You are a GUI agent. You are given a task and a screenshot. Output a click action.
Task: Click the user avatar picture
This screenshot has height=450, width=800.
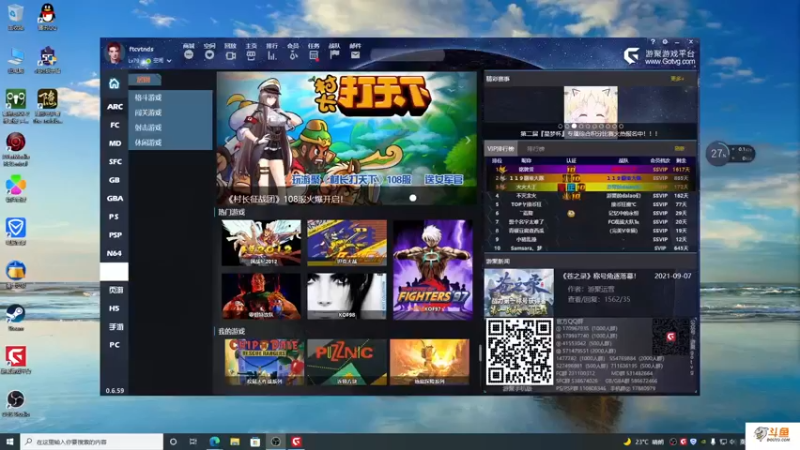[x=114, y=53]
